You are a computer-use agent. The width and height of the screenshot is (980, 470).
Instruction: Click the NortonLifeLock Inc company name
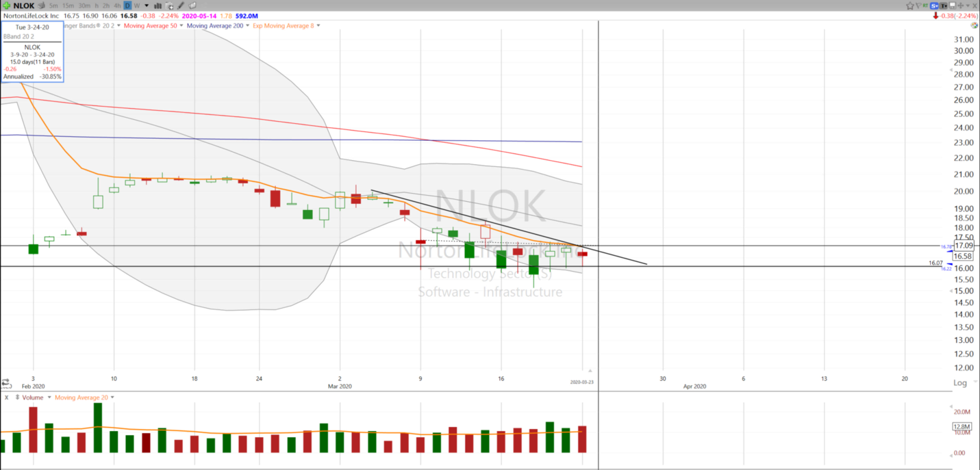coord(32,16)
